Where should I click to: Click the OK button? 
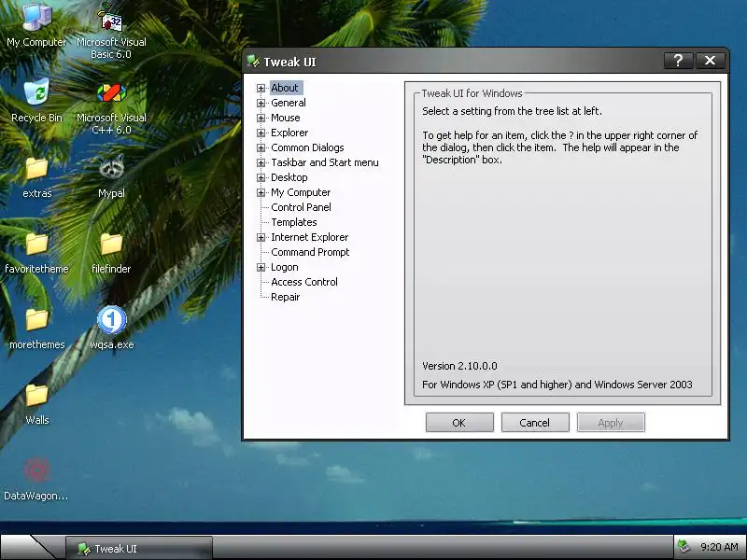[x=459, y=423]
